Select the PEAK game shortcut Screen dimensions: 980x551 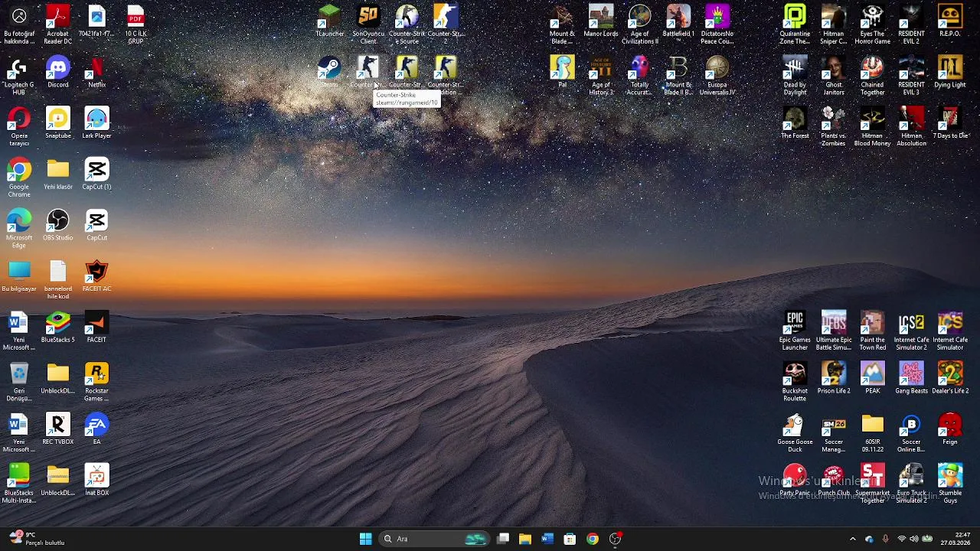click(872, 378)
